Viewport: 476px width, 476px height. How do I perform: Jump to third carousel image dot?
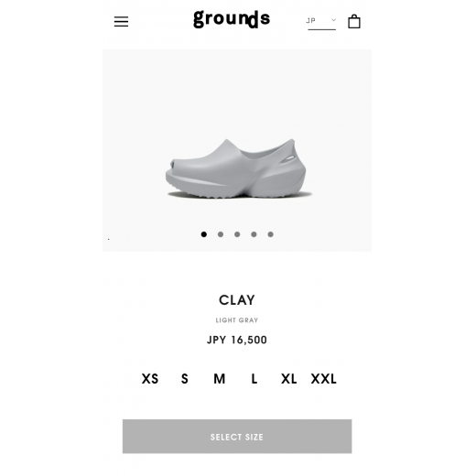237,234
